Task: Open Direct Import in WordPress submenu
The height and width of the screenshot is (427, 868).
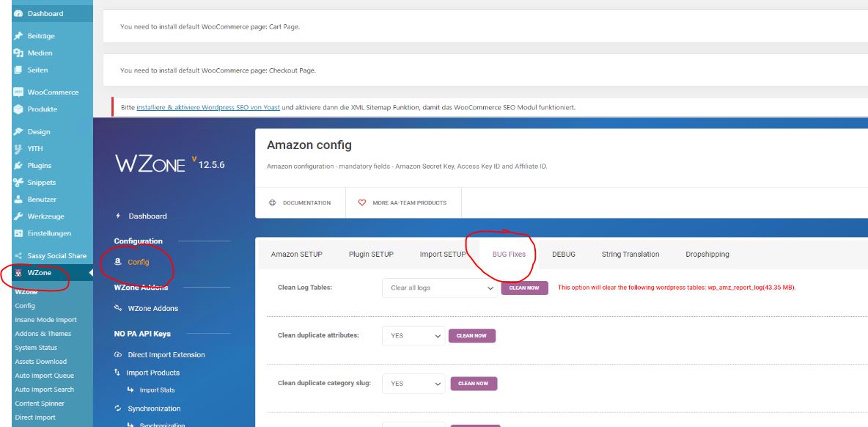Action: 35,417
